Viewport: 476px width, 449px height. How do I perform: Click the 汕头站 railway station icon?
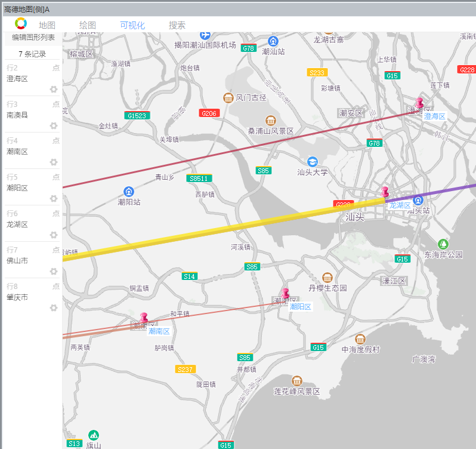pos(418,200)
